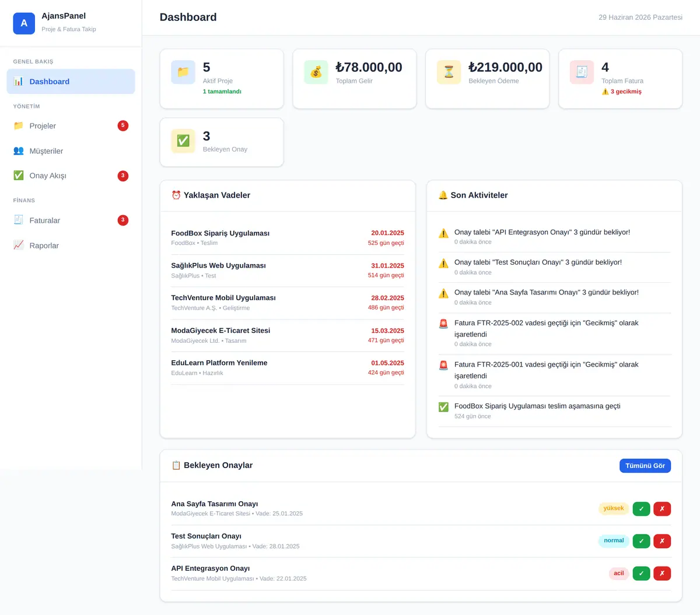Click the AjansPanel logo icon
Image resolution: width=700 pixels, height=615 pixels.
(24, 23)
